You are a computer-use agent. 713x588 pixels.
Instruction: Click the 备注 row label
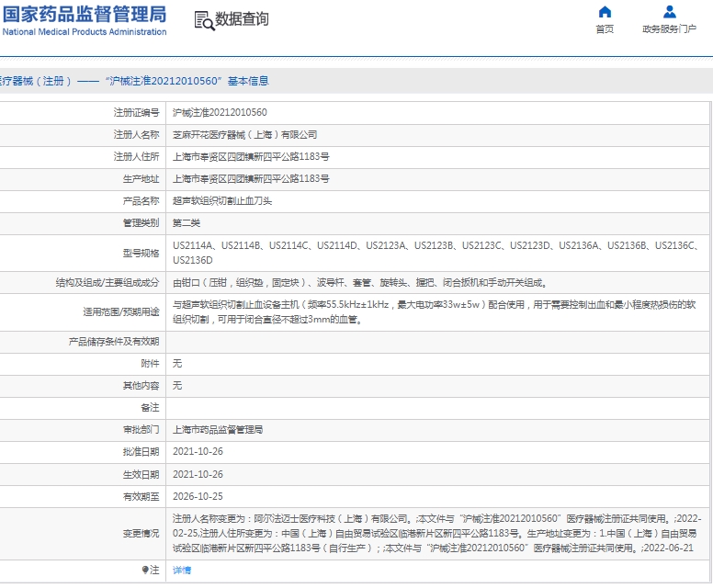150,407
